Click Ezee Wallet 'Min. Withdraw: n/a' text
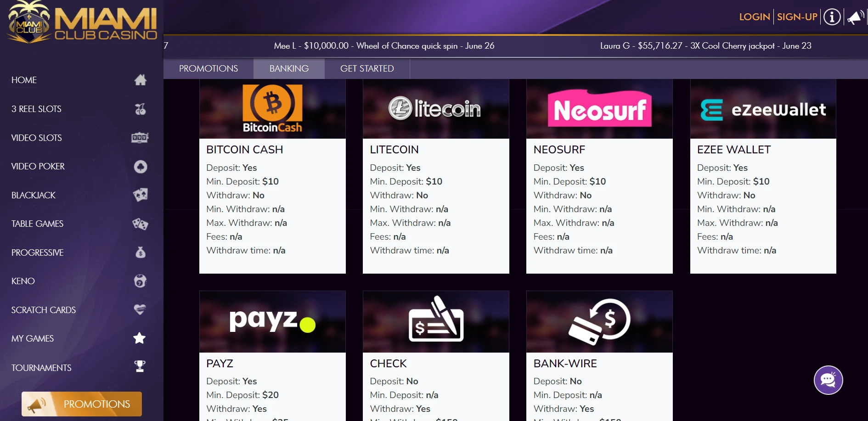Image resolution: width=868 pixels, height=421 pixels. [x=736, y=209]
